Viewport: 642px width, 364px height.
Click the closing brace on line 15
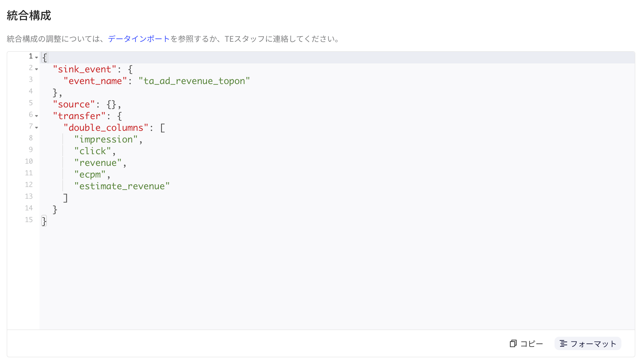coord(44,221)
